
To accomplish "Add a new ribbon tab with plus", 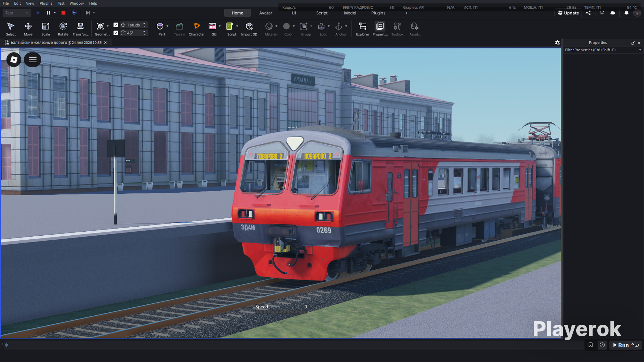I will coord(406,13).
